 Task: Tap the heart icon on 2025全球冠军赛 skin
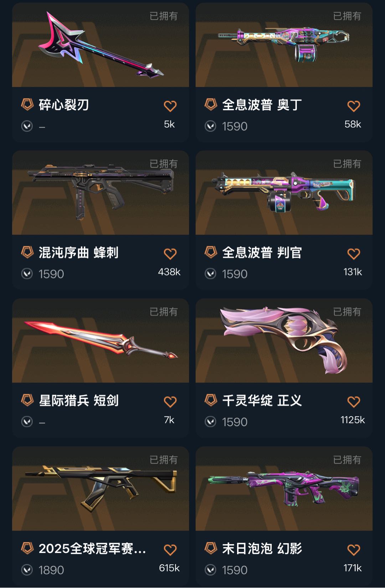pyautogui.click(x=170, y=550)
